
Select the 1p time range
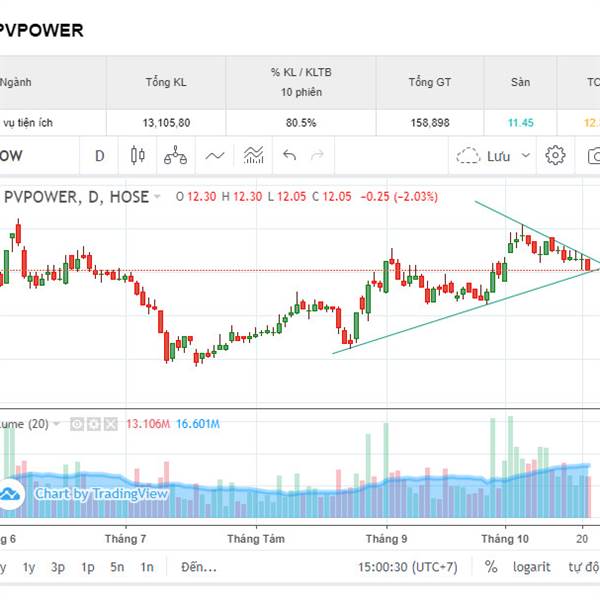[x=88, y=567]
